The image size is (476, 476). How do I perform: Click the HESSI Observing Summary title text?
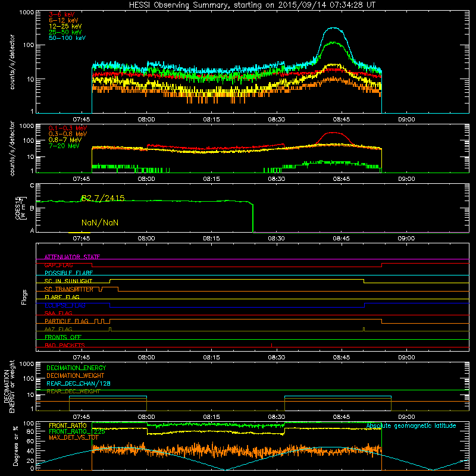pos(252,5)
